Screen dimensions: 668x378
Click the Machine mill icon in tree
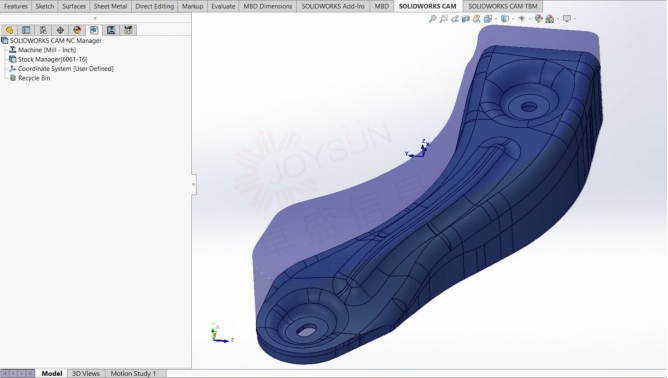(13, 50)
